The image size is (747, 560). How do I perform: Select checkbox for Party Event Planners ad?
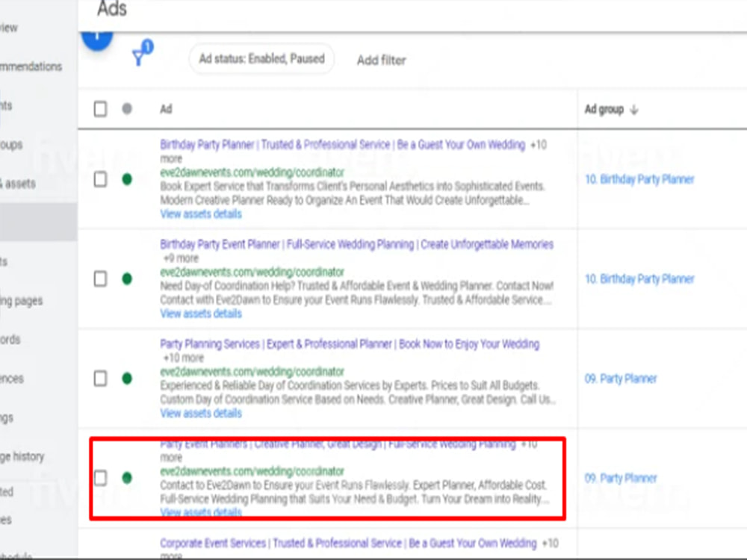click(x=100, y=478)
